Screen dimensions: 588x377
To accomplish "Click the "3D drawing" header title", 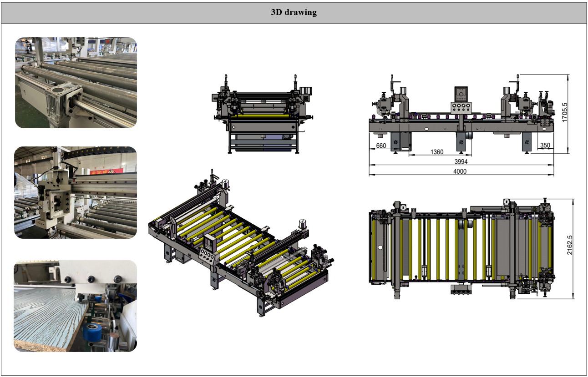I will coord(294,13).
